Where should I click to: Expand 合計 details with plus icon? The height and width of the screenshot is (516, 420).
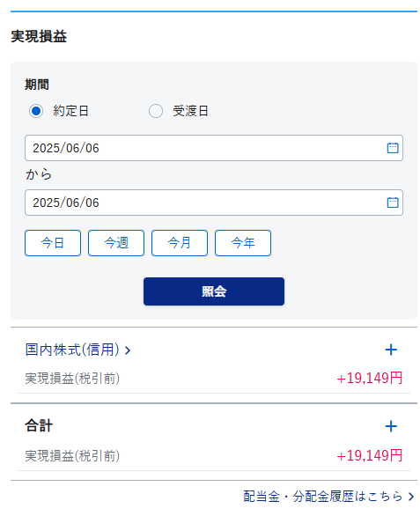pos(391,426)
